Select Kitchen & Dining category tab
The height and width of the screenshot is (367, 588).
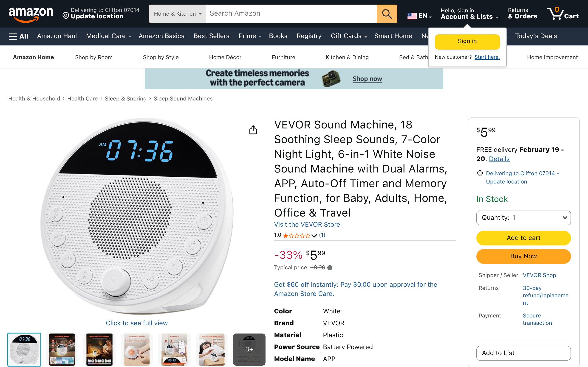click(x=347, y=57)
